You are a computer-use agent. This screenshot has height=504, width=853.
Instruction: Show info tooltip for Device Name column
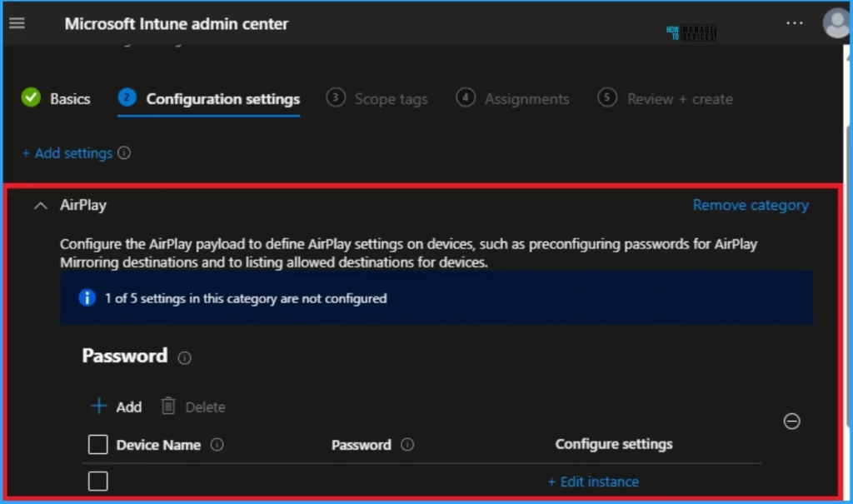[x=217, y=445]
